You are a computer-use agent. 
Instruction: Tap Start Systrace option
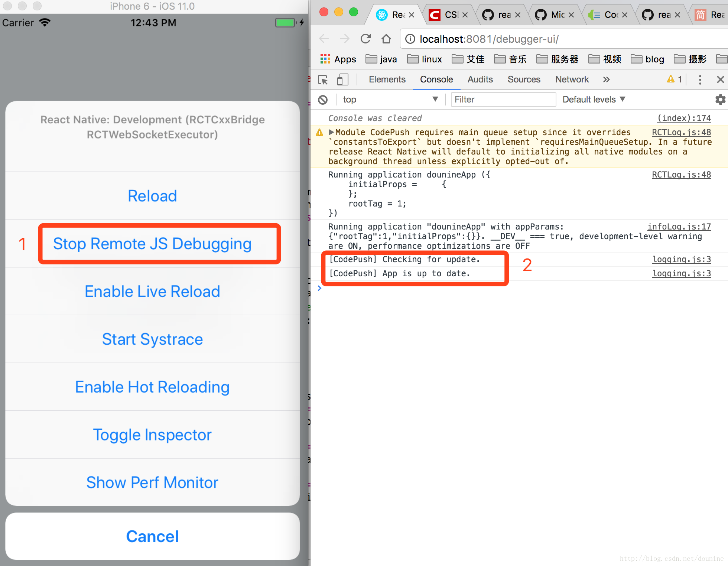(152, 339)
